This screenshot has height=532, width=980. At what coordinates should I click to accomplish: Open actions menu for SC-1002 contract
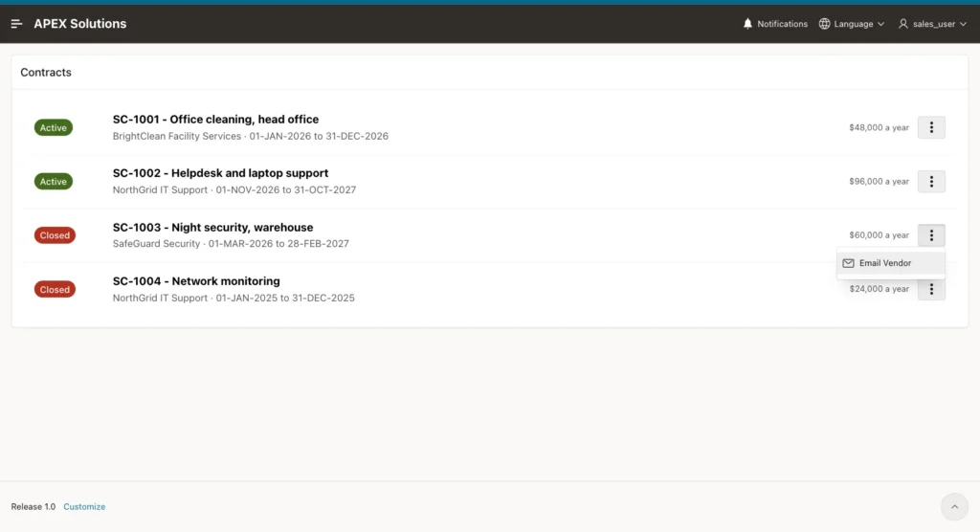(x=931, y=181)
